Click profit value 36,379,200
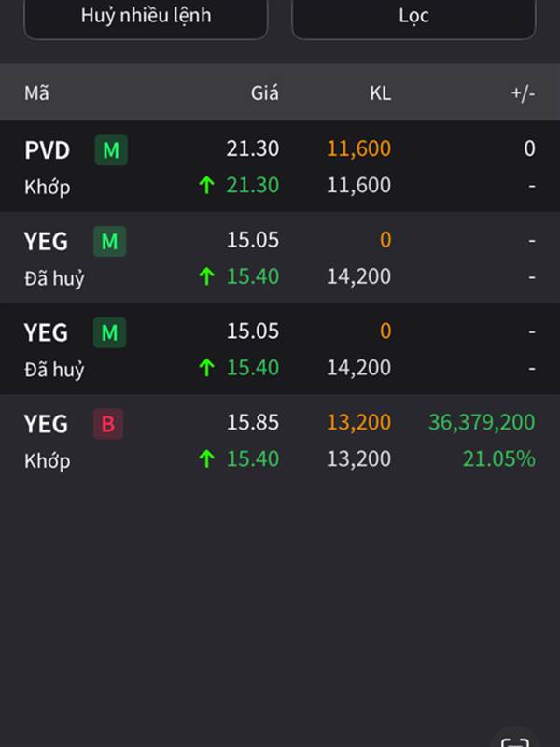 tap(482, 422)
